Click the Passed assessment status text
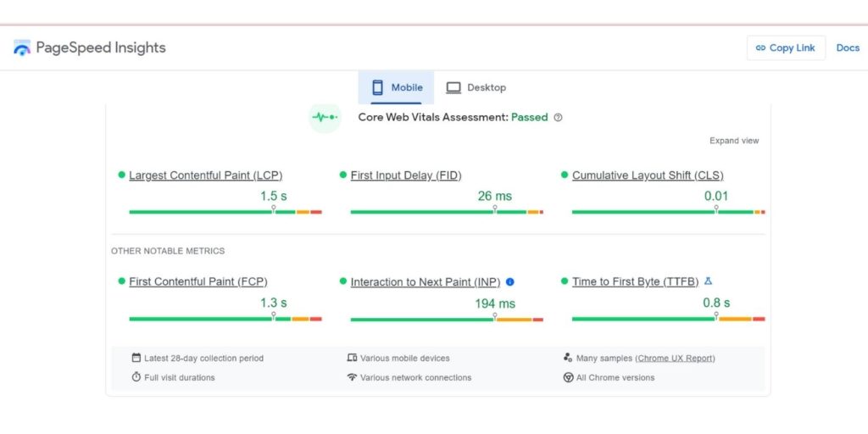Screen dimensions: 868x434 click(x=529, y=117)
